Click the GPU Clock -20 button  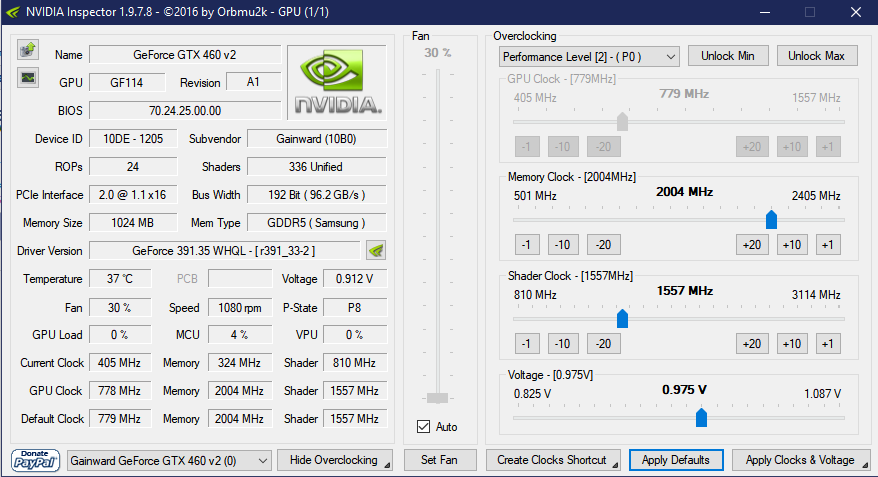coord(604,147)
